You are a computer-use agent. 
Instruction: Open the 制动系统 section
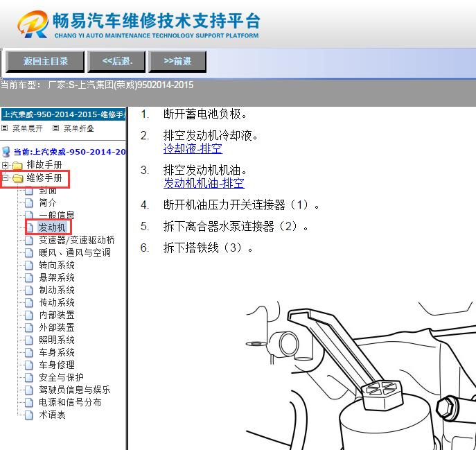point(57,290)
